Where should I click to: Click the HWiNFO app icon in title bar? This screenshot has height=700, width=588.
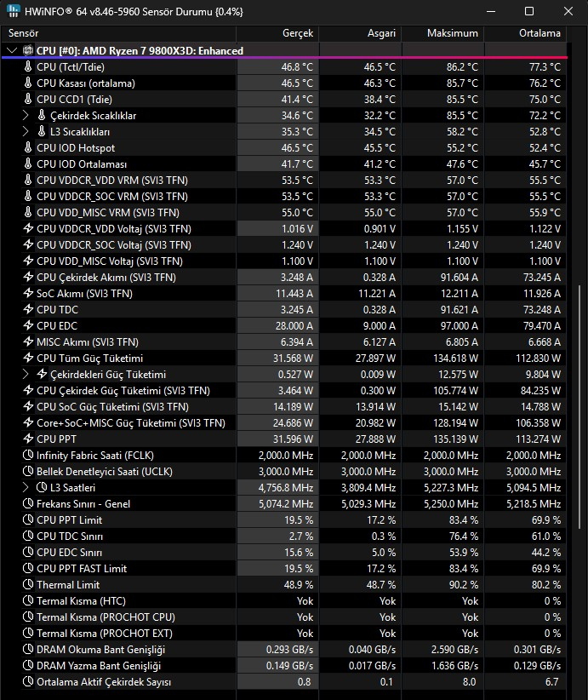point(13,11)
